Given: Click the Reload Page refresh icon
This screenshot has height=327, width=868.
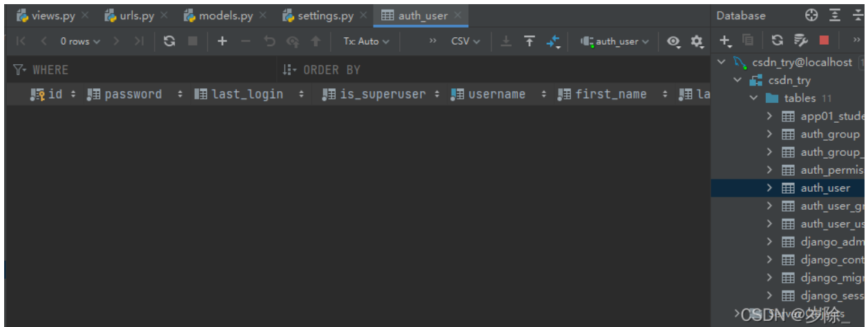Looking at the screenshot, I should coord(169,41).
